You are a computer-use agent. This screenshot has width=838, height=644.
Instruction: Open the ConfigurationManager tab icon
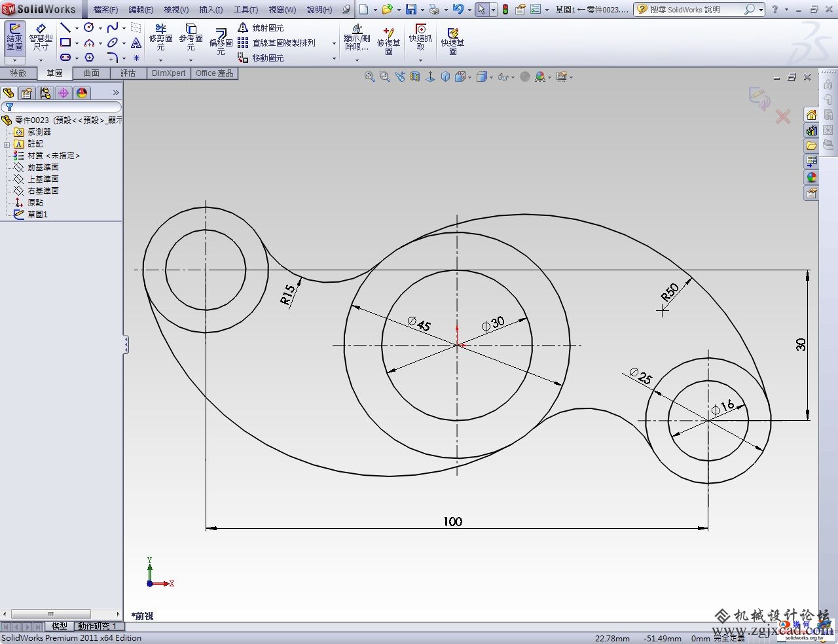coord(45,93)
